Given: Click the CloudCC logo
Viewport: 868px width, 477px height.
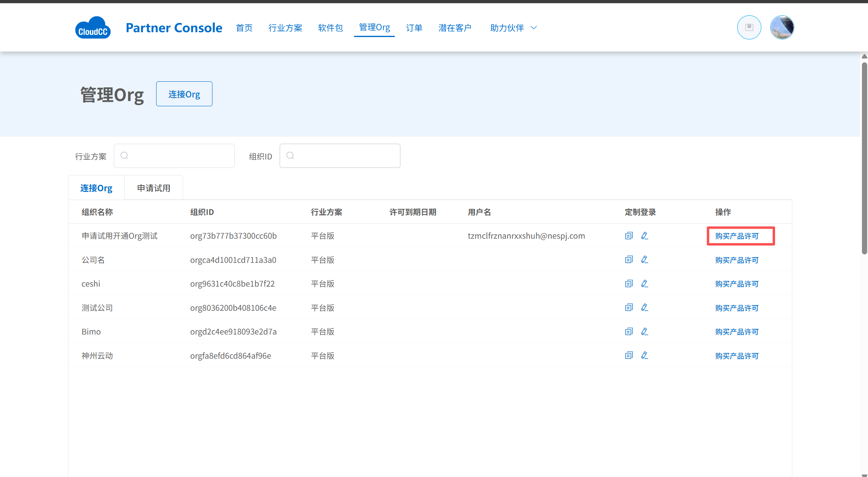Looking at the screenshot, I should click(93, 28).
